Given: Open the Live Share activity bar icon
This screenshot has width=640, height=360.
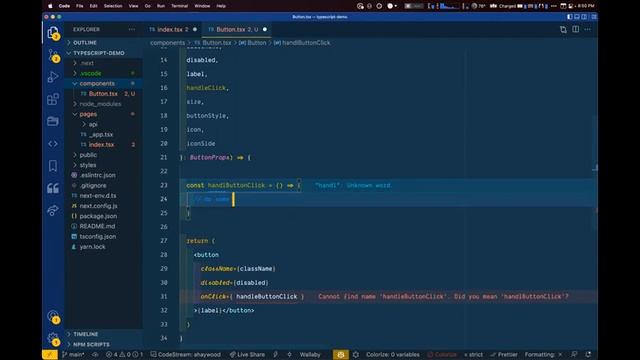Looking at the screenshot, I should pos(53,211).
